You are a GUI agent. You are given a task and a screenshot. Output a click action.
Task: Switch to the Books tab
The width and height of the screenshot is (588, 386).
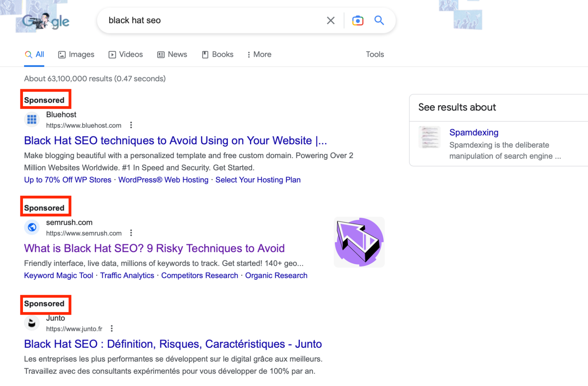coord(218,55)
